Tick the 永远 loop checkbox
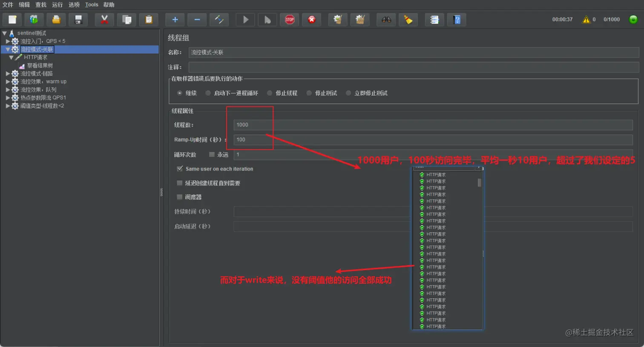Viewport: 644px width, 347px height. click(x=212, y=154)
